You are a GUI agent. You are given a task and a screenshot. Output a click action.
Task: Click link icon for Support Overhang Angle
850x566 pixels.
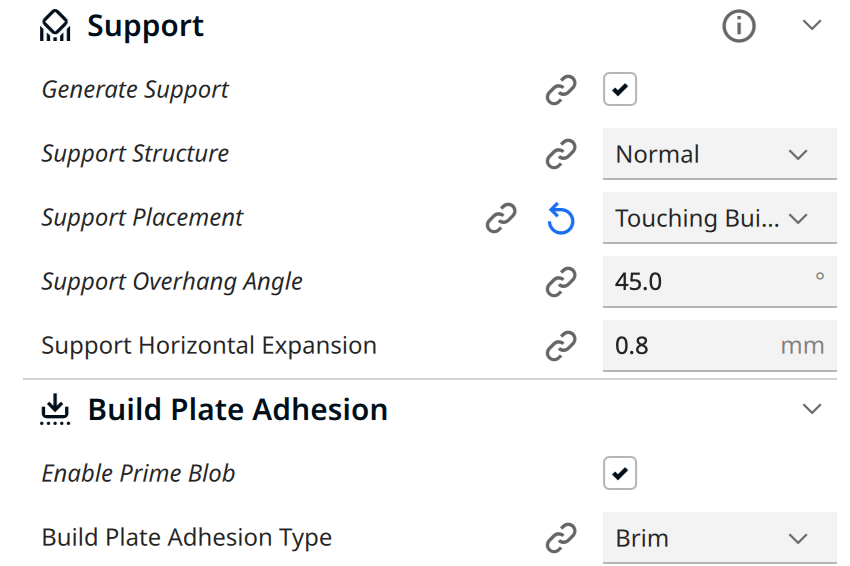pos(561,282)
